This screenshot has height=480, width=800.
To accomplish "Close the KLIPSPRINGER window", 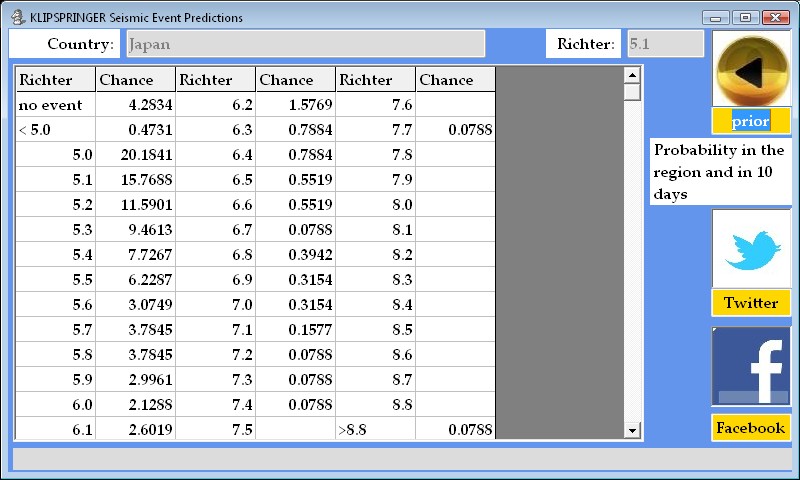I will pyautogui.click(x=775, y=18).
